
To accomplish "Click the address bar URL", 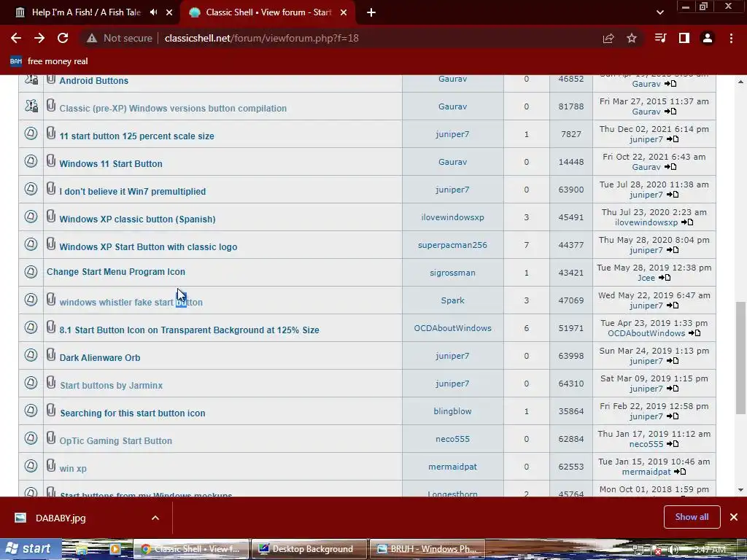I will [262, 38].
